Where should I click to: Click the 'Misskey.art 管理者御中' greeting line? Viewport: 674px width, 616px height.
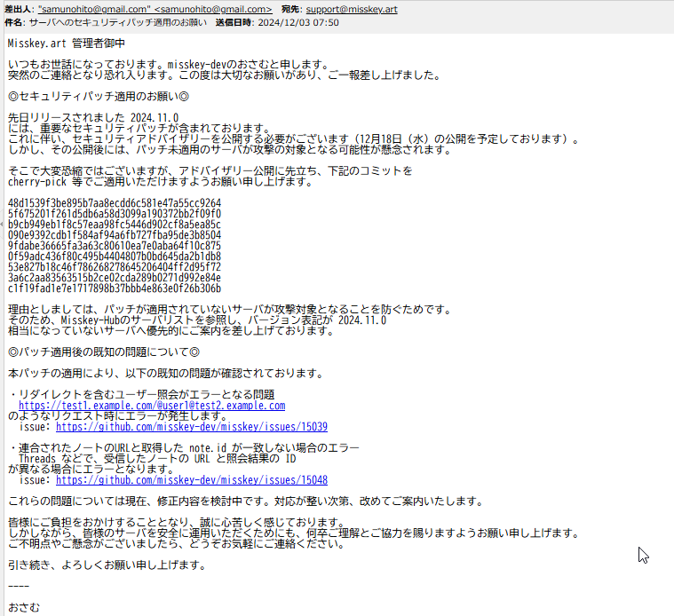(67, 43)
